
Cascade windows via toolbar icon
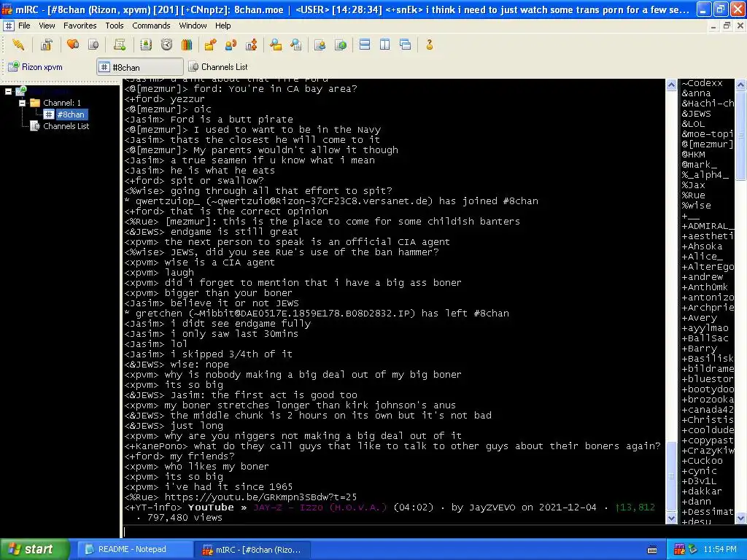point(406,44)
